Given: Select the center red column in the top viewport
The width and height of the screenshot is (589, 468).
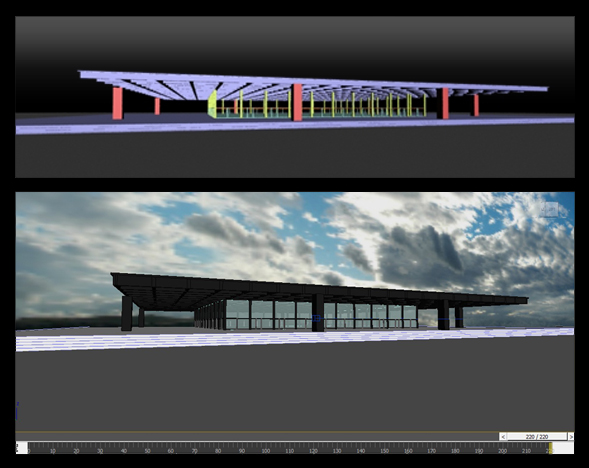Looking at the screenshot, I should (x=297, y=102).
